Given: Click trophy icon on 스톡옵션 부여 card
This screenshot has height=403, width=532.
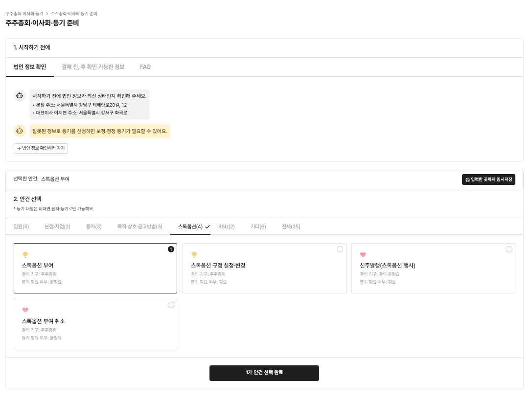Looking at the screenshot, I should point(25,254).
